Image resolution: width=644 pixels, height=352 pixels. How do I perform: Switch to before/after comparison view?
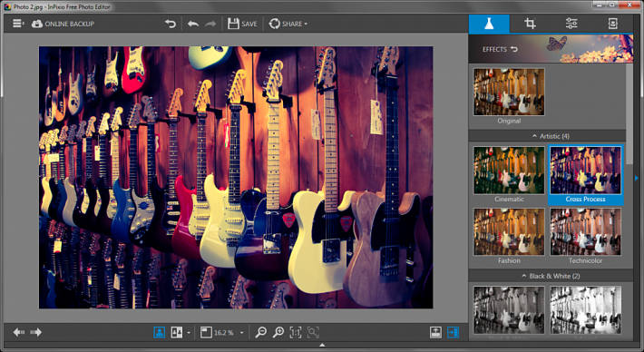[x=177, y=332]
